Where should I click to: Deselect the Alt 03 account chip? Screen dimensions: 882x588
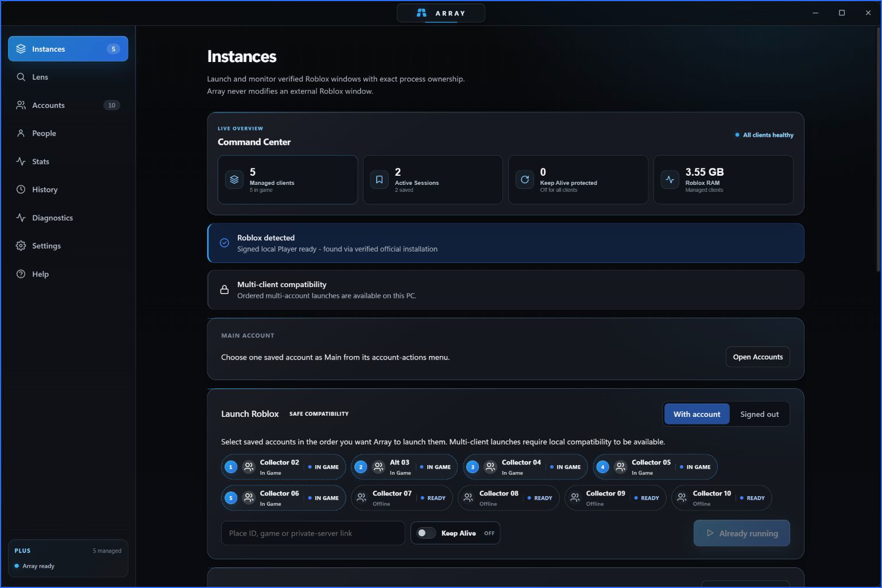tap(404, 467)
